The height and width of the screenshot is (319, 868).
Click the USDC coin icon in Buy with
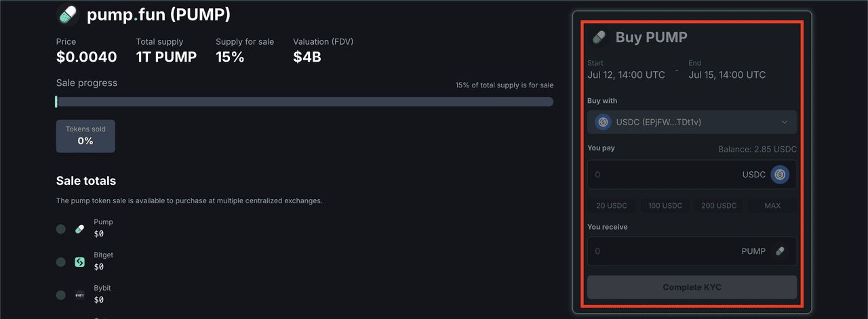[603, 123]
